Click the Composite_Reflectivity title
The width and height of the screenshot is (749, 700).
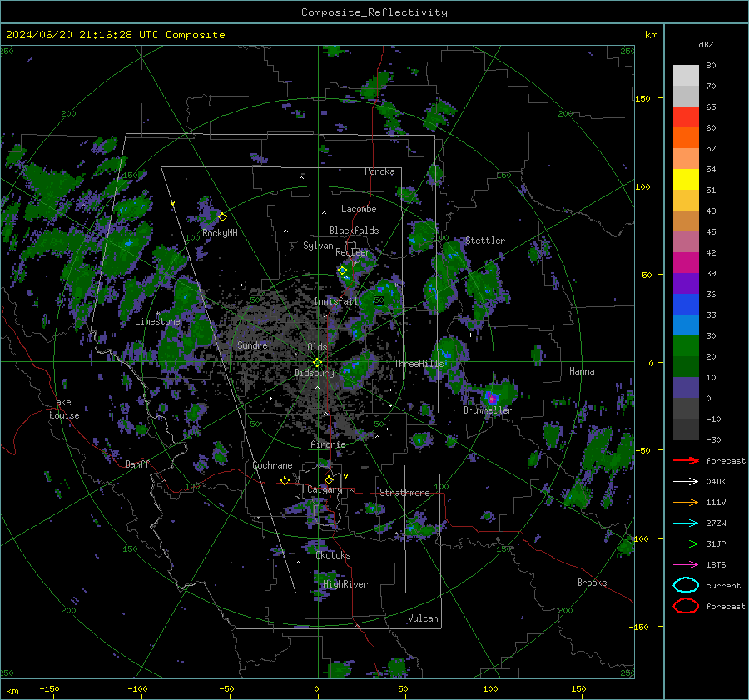coord(374,12)
